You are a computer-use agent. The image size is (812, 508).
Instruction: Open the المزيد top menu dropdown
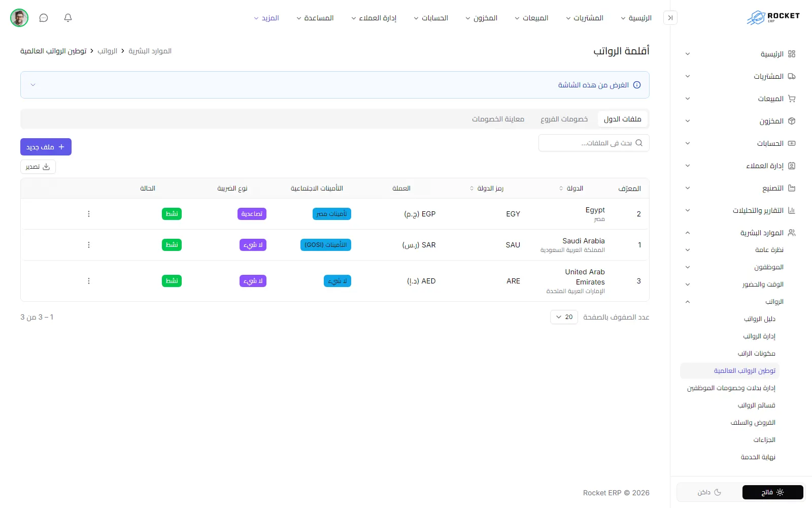point(266,18)
